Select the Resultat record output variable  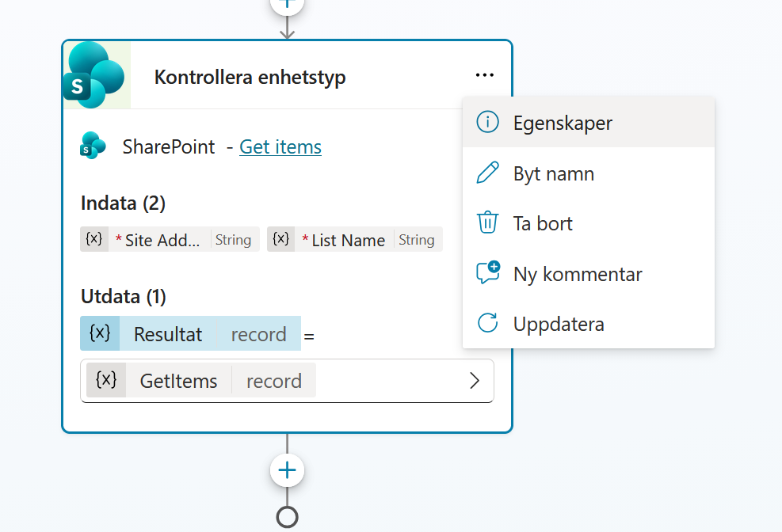pos(190,333)
